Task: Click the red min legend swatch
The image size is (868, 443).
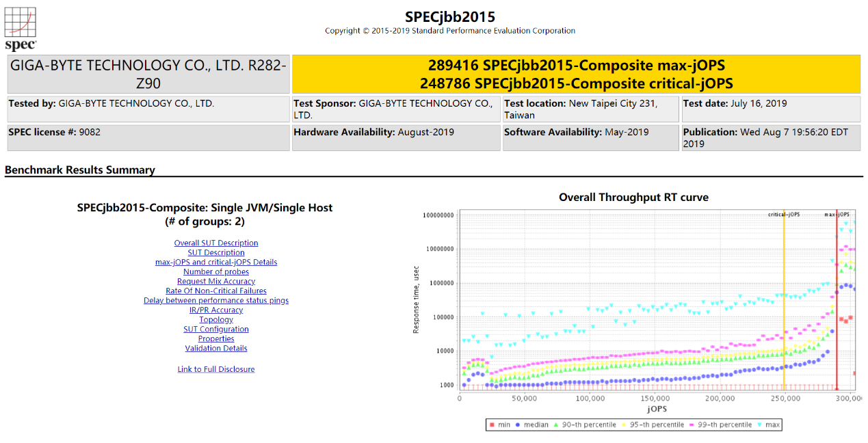Action: (491, 425)
